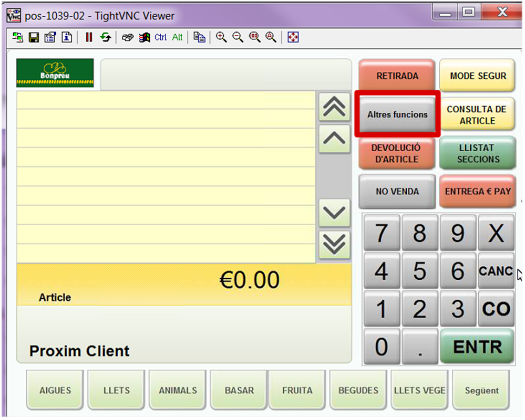Screen dimensions: 525x420
Task: Click the save connection floppy disk icon
Action: tap(34, 37)
